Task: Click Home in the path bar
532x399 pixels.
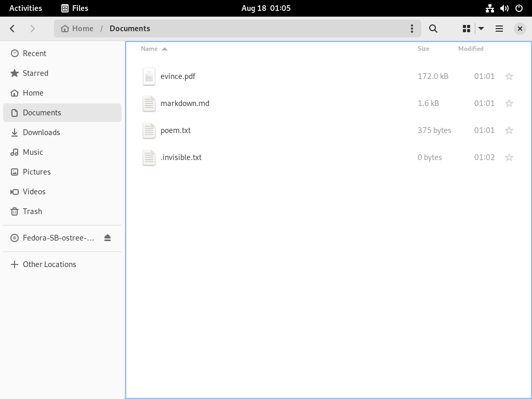Action: (77, 29)
